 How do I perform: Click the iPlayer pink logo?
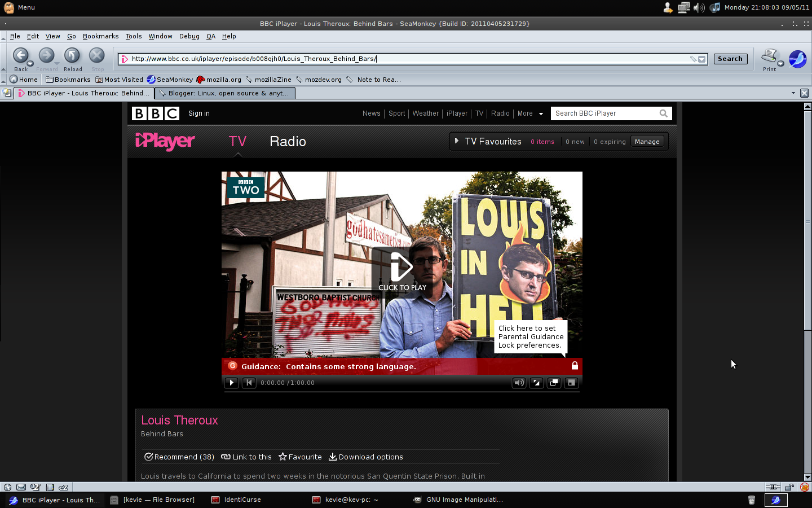coord(165,141)
